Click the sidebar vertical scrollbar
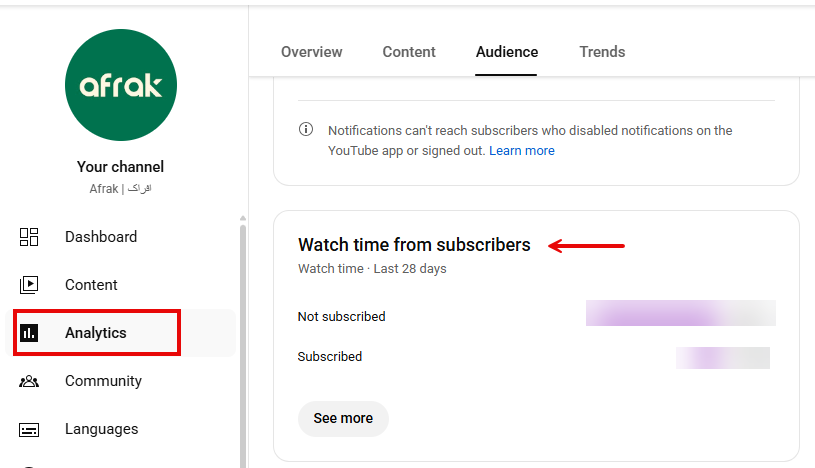This screenshot has width=815, height=468. (x=241, y=340)
